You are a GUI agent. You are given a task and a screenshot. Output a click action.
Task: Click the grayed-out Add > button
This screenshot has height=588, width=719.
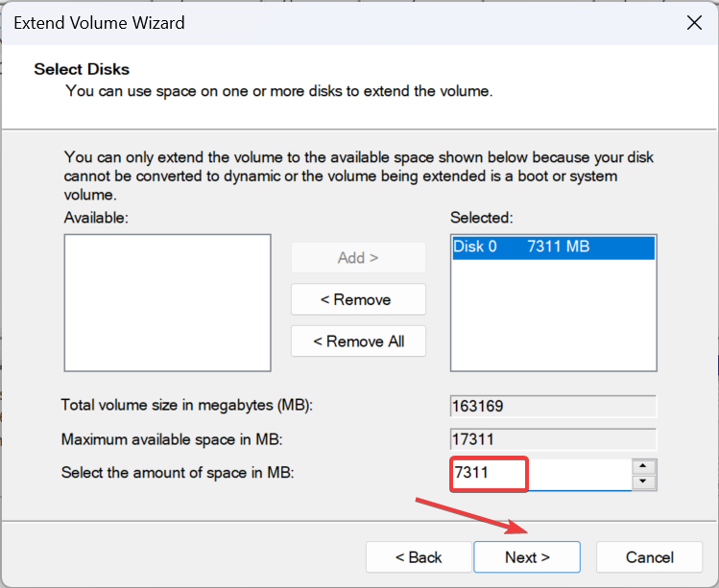(358, 257)
